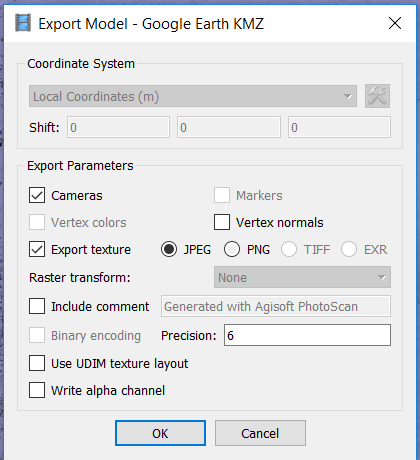Click the comment text field
The height and width of the screenshot is (460, 420).
click(x=276, y=306)
